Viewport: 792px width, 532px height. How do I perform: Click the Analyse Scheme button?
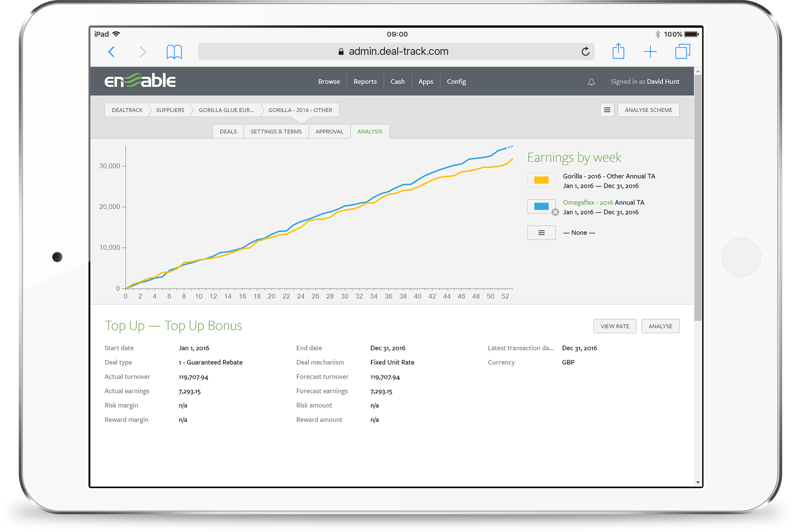pos(648,110)
